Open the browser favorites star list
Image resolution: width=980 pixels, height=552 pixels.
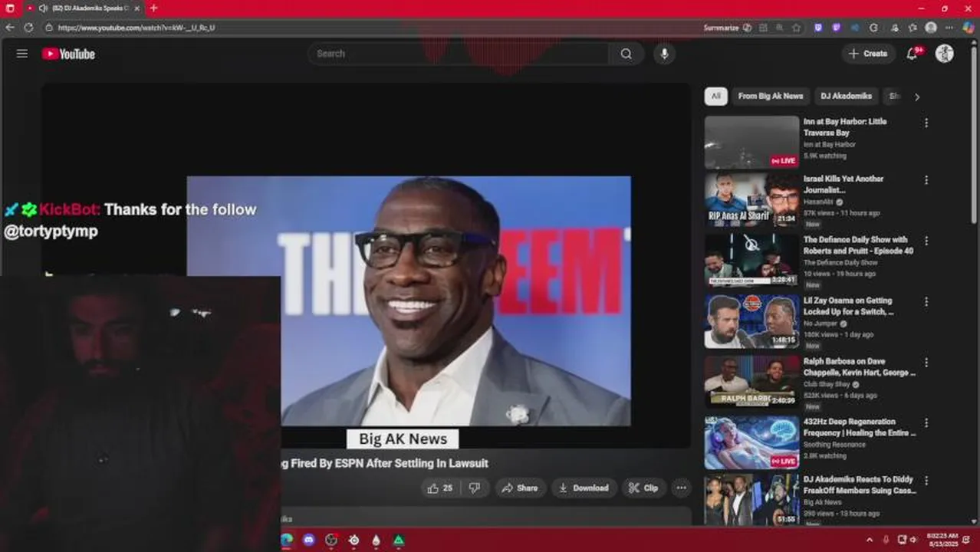click(913, 28)
